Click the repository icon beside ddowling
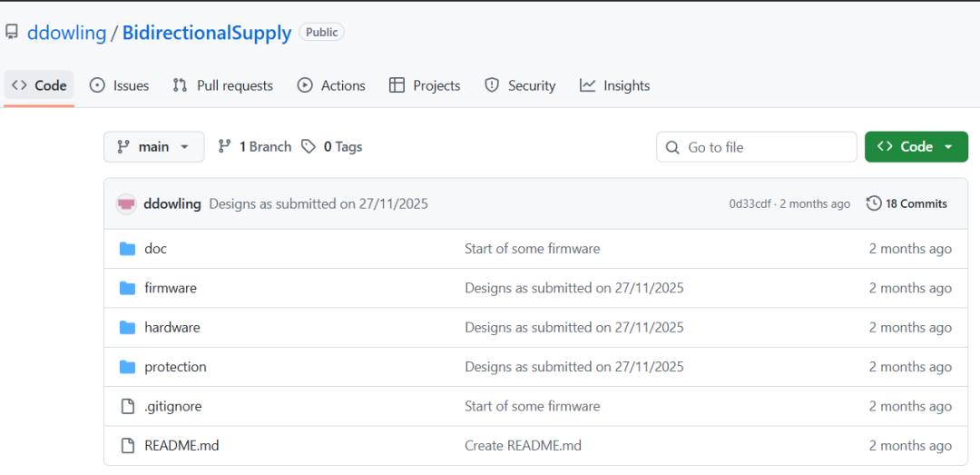The width and height of the screenshot is (980, 475). [x=11, y=33]
